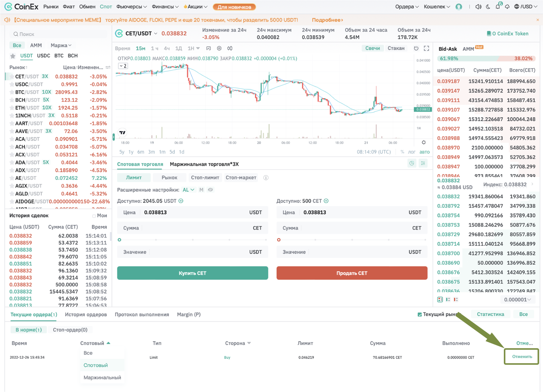Image resolution: width=543 pixels, height=392 pixels.
Task: Select asks-only order book view icon
Action: point(456,299)
